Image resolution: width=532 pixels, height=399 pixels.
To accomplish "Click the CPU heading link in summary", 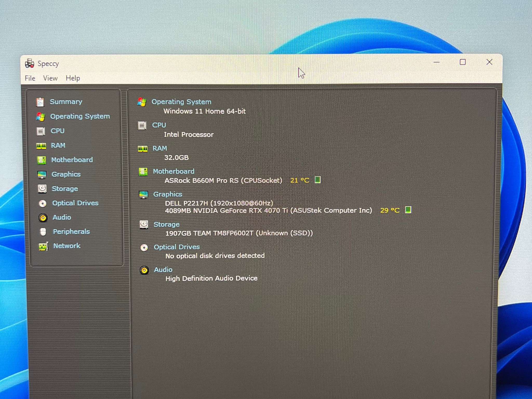I will point(159,125).
